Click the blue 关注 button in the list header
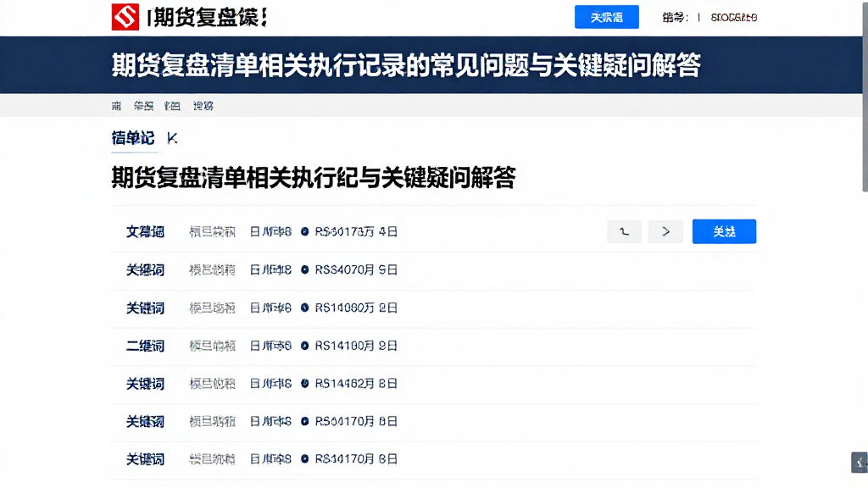 click(x=724, y=232)
